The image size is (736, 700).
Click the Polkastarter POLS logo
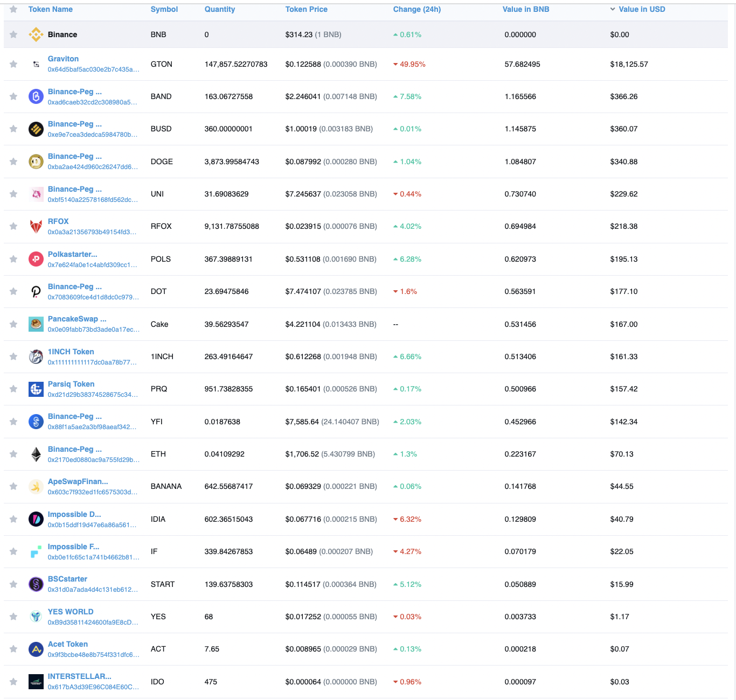(x=36, y=259)
